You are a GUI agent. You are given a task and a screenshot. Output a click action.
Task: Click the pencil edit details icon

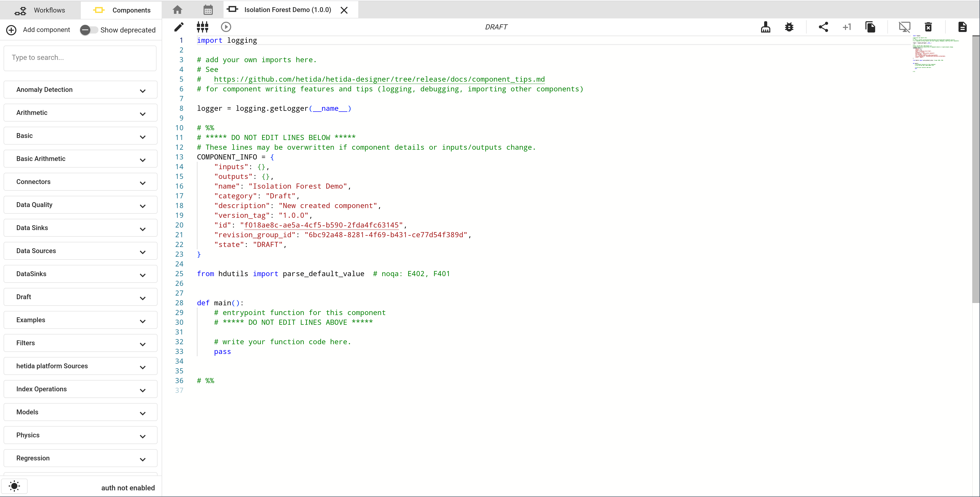pos(179,27)
